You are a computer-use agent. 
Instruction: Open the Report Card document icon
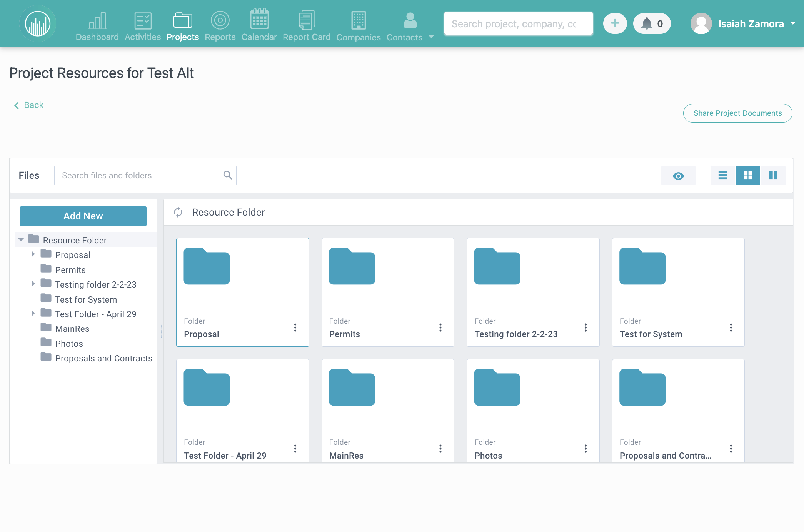click(307, 20)
